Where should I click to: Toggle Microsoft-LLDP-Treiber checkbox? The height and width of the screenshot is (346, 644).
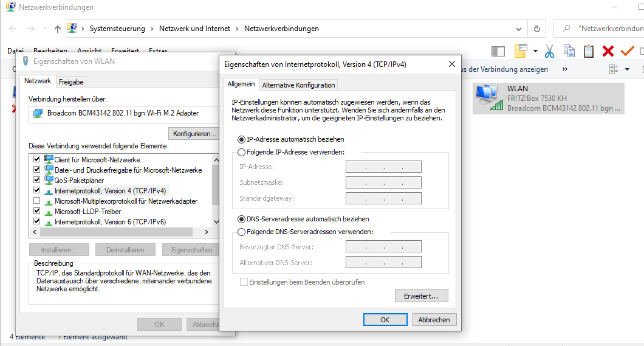point(37,211)
